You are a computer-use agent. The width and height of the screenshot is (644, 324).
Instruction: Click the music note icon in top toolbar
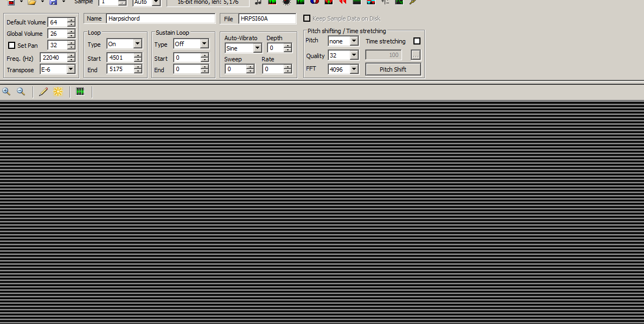[x=258, y=2]
